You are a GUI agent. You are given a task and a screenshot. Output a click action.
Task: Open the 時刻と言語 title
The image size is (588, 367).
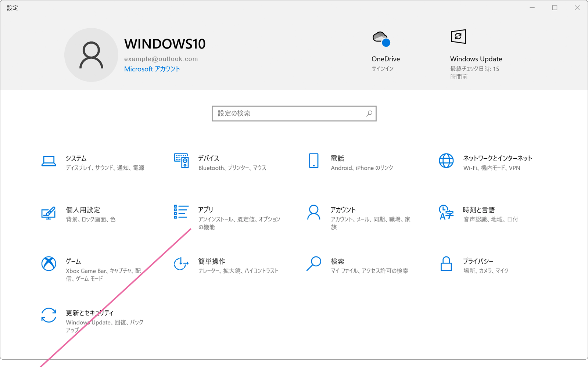pos(479,210)
